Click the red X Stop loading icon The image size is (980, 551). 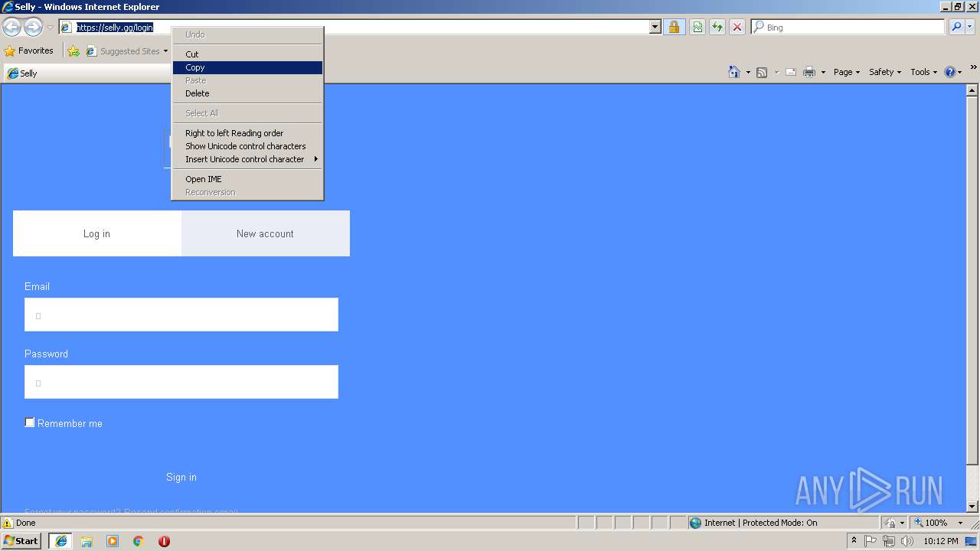pyautogui.click(x=737, y=28)
